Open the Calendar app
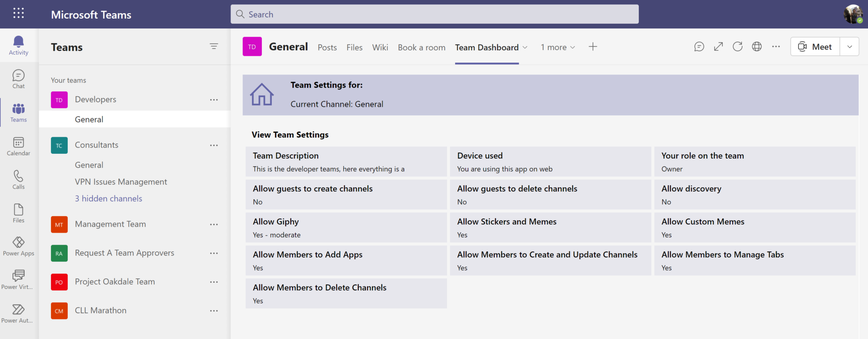This screenshot has width=868, height=339. pos(19,146)
